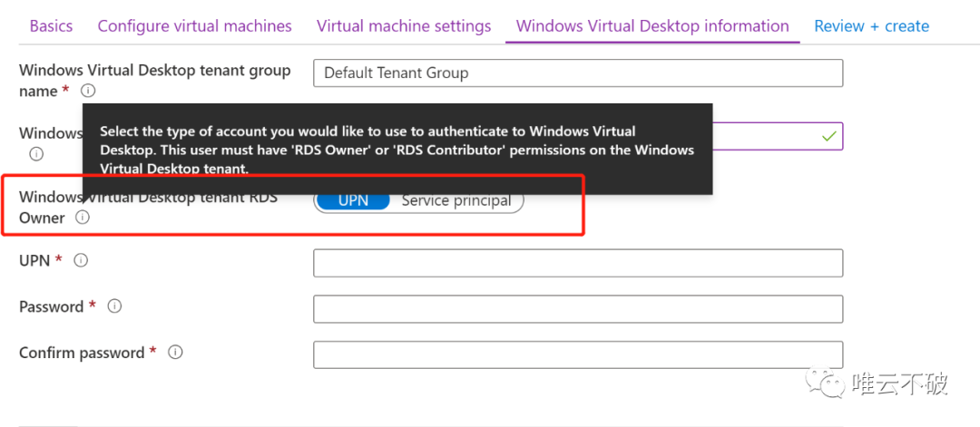Click the UPN input field
Screen dimensions: 980x427
tap(578, 263)
